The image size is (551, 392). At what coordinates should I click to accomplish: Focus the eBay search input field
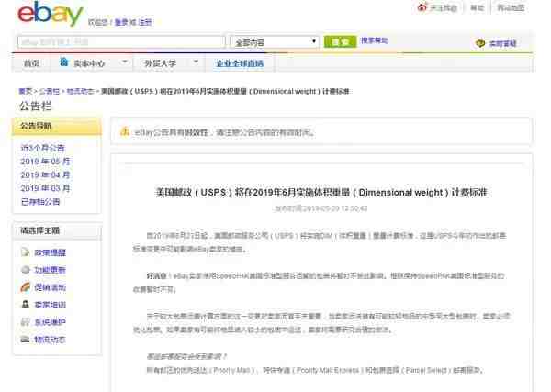pos(121,42)
